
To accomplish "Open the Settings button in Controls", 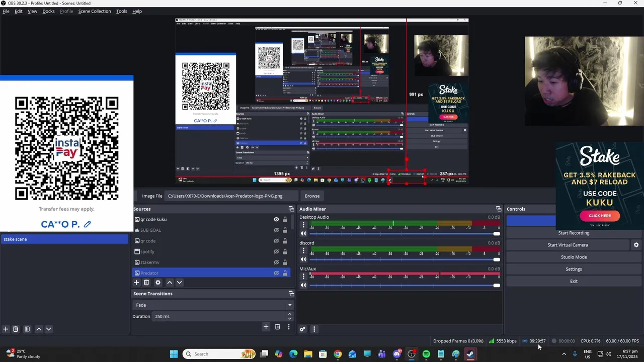I will point(574,269).
